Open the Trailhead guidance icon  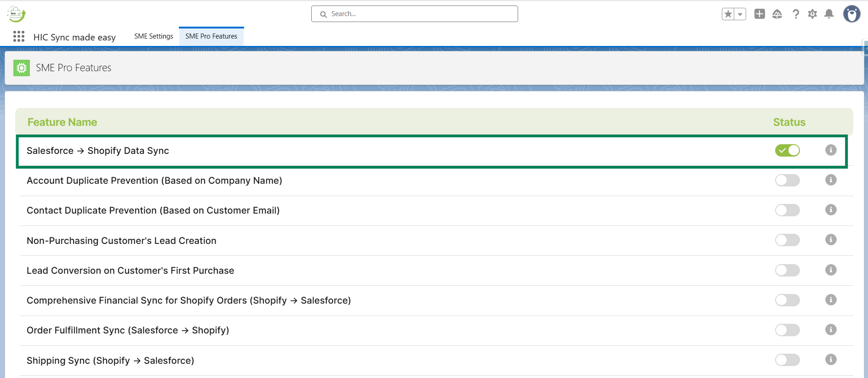(x=777, y=14)
